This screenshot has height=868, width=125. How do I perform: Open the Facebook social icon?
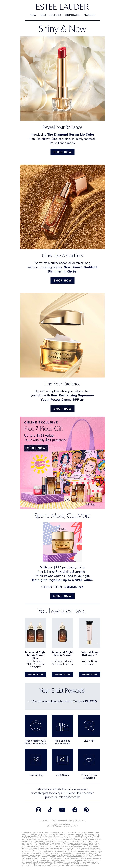[x=75, y=810]
